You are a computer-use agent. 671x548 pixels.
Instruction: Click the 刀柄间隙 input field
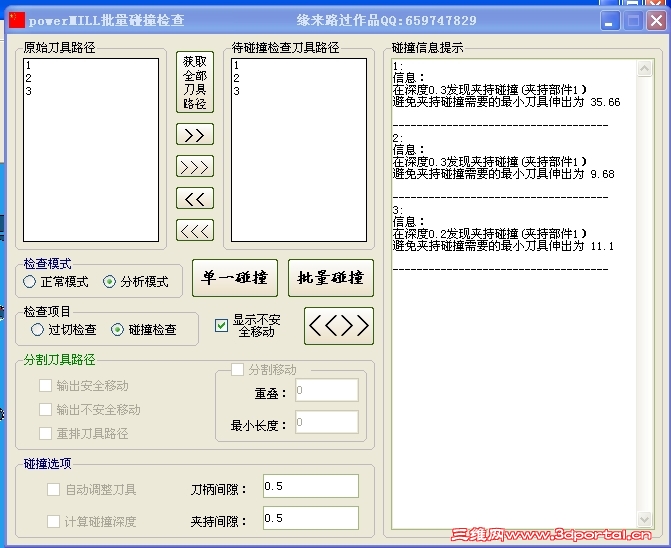pyautogui.click(x=311, y=486)
